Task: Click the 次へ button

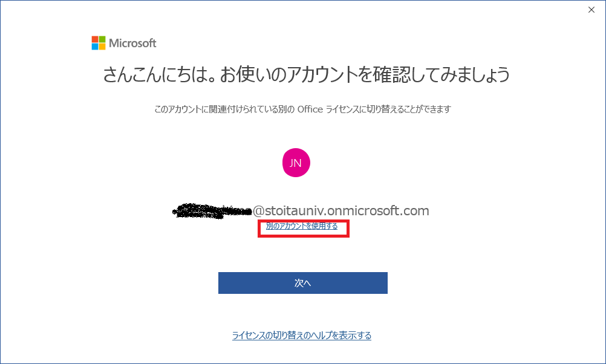Action: 302,283
